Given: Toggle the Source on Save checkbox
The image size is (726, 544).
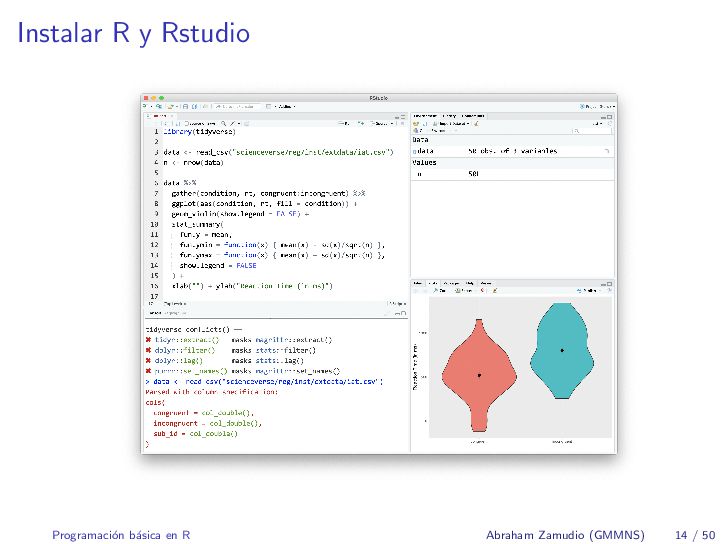Looking at the screenshot, I should pos(187,124).
